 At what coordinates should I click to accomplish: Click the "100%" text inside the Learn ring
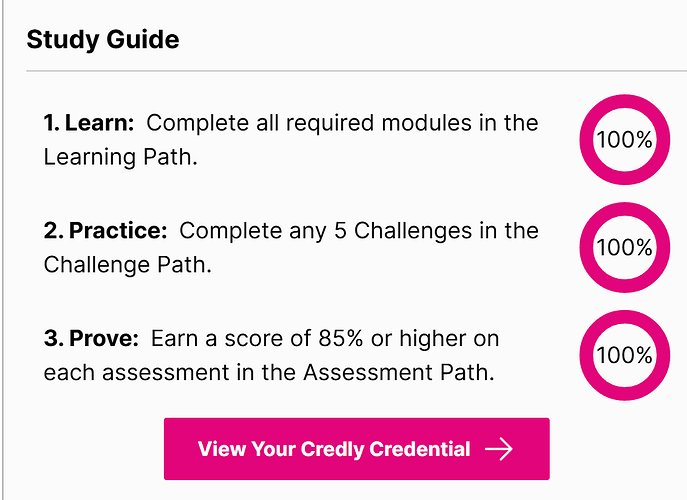(624, 141)
